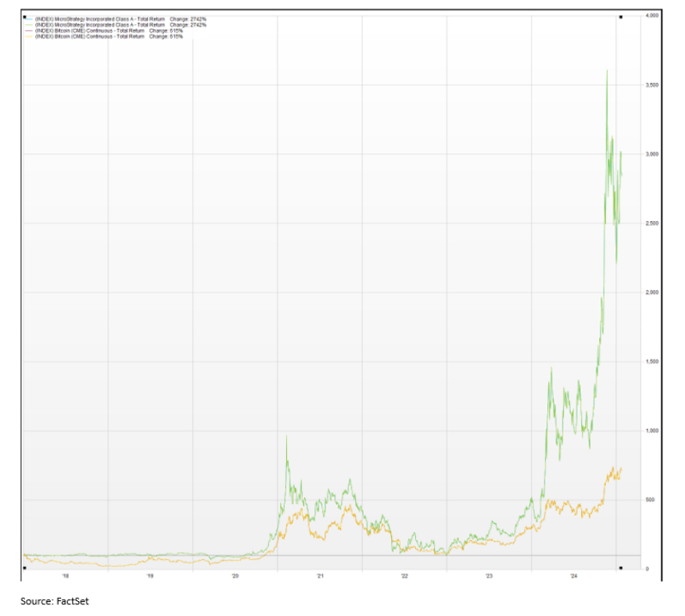Click the blue MicroStrategy legend line swatch
Screen dimensions: 685x616
click(29, 20)
